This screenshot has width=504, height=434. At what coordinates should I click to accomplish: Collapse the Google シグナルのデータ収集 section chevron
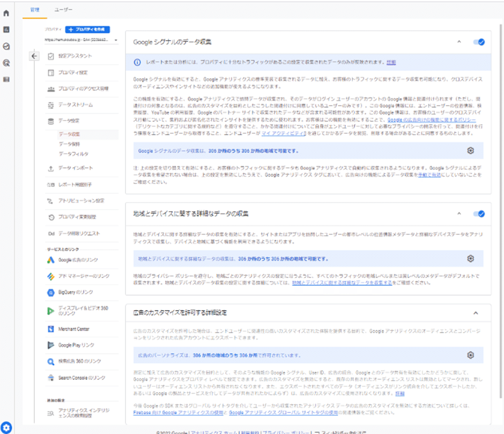459,42
